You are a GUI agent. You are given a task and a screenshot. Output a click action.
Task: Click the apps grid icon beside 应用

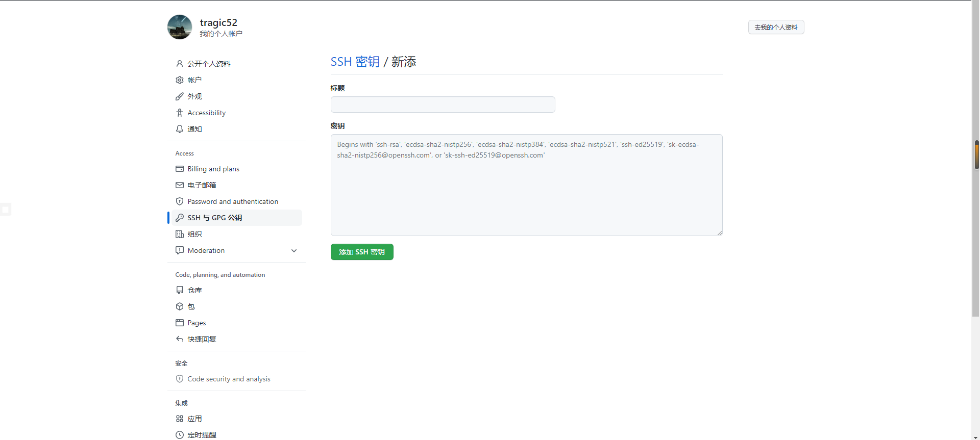(180, 419)
